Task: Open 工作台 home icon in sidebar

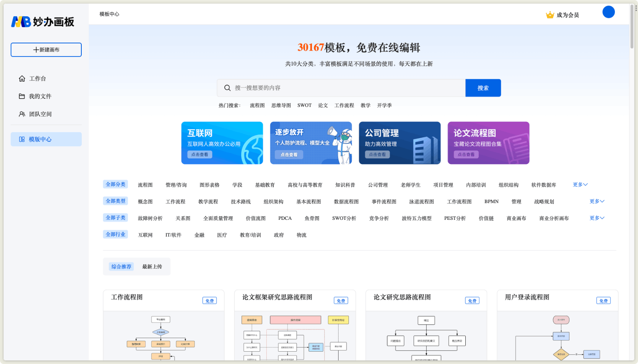Action: click(x=22, y=79)
